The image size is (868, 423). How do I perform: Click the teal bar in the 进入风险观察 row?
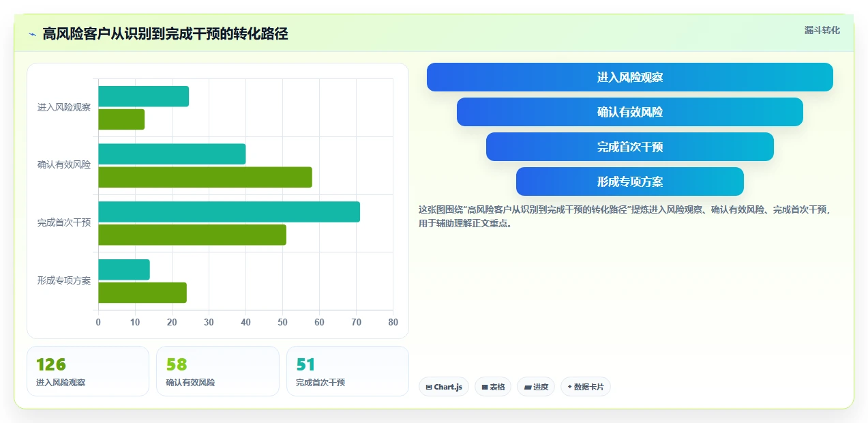(x=143, y=96)
